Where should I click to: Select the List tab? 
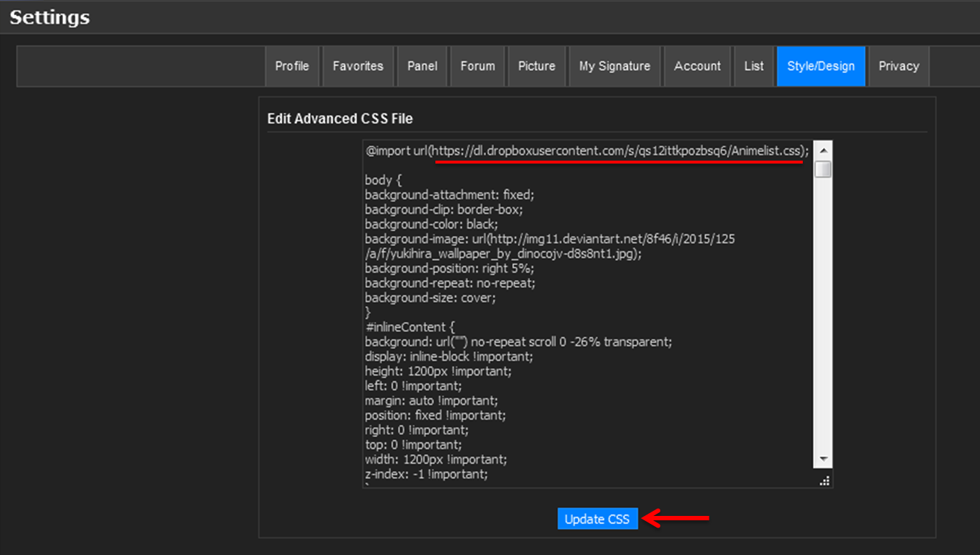(754, 66)
